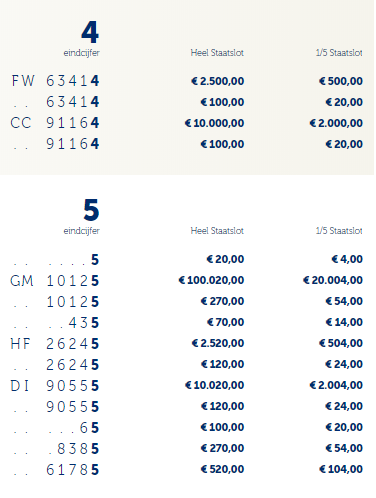Click the €520,00 prize for 617855
The height and width of the screenshot is (498, 376).
tap(222, 469)
